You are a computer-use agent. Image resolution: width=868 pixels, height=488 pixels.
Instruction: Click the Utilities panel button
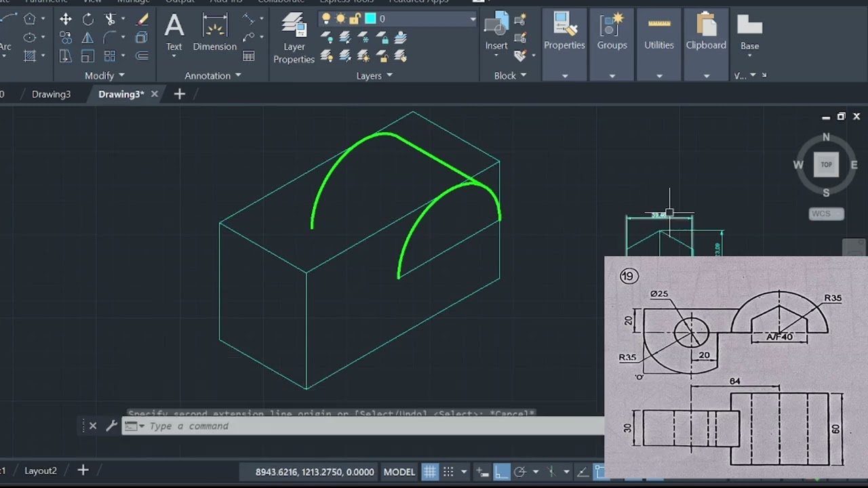659,32
